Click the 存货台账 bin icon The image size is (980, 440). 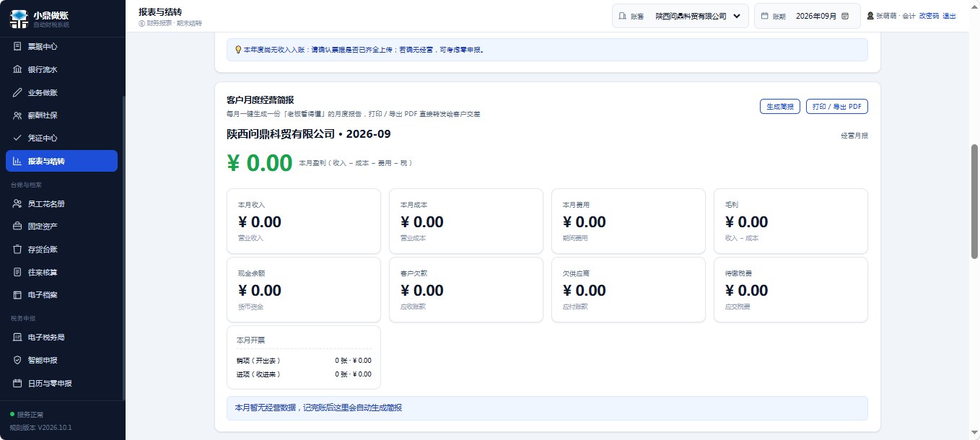tap(18, 250)
